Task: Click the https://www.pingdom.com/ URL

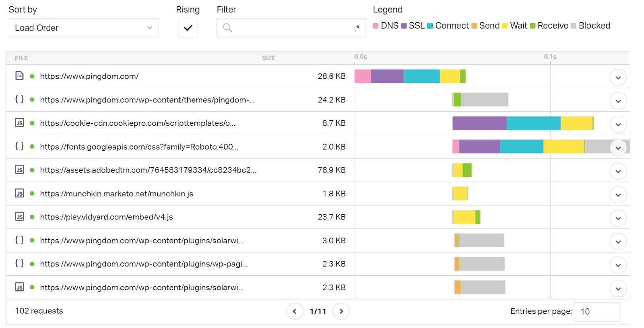Action: point(89,76)
